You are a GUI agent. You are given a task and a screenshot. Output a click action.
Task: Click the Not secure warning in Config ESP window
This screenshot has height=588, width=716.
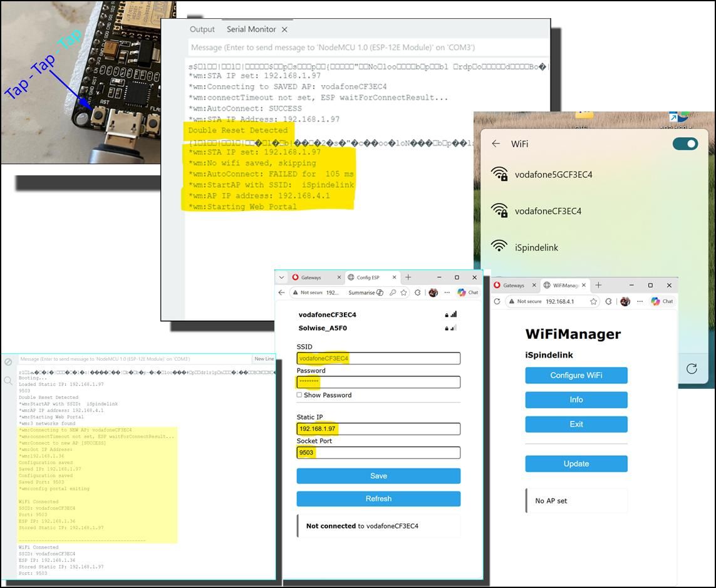click(x=308, y=292)
